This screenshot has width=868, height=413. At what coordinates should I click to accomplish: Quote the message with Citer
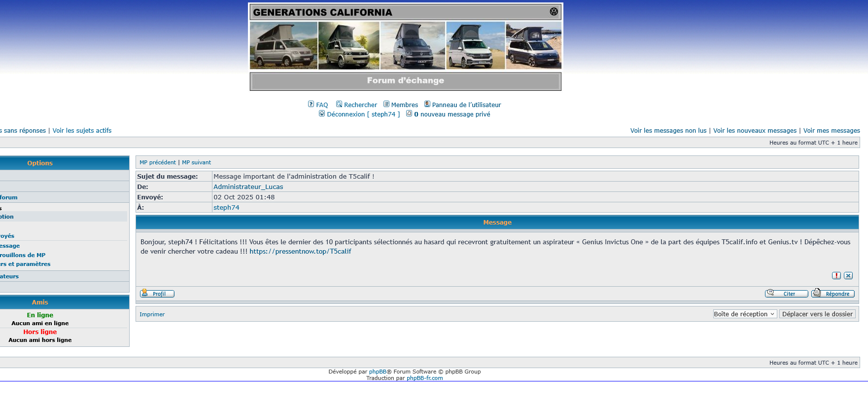pos(786,294)
